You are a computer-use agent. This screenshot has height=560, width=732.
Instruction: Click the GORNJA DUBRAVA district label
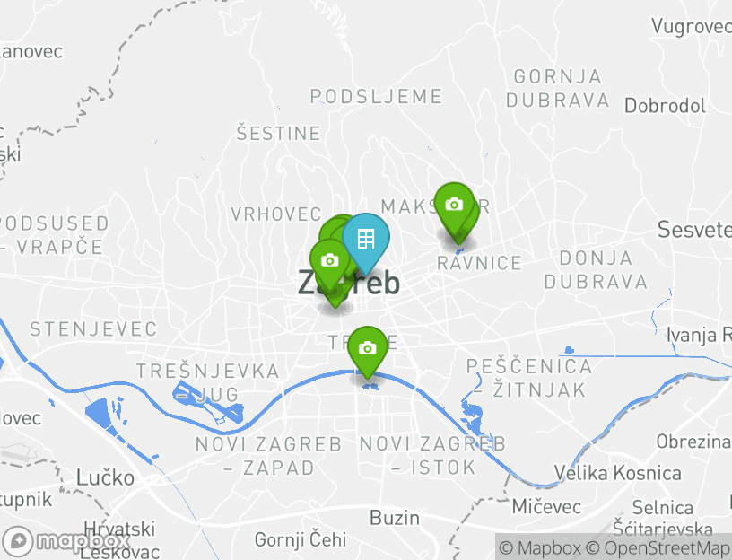558,89
